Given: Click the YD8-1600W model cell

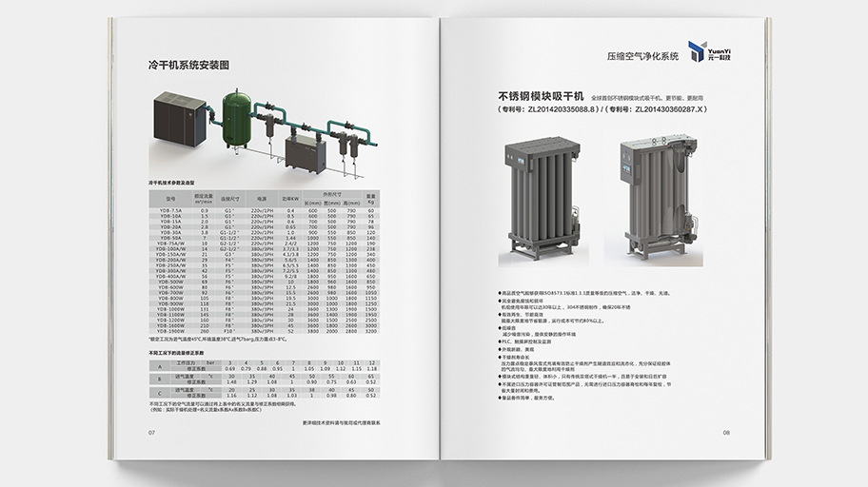Looking at the screenshot, I should [x=170, y=326].
